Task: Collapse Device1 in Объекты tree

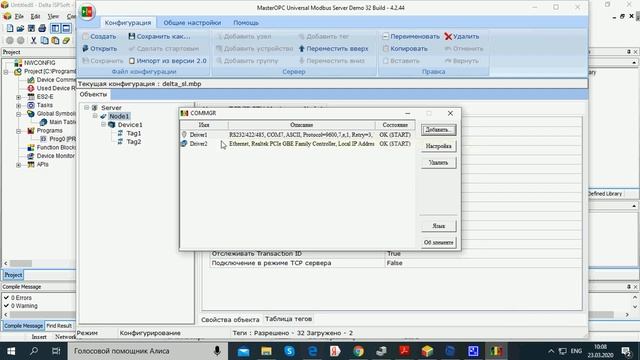Action: tap(103, 124)
